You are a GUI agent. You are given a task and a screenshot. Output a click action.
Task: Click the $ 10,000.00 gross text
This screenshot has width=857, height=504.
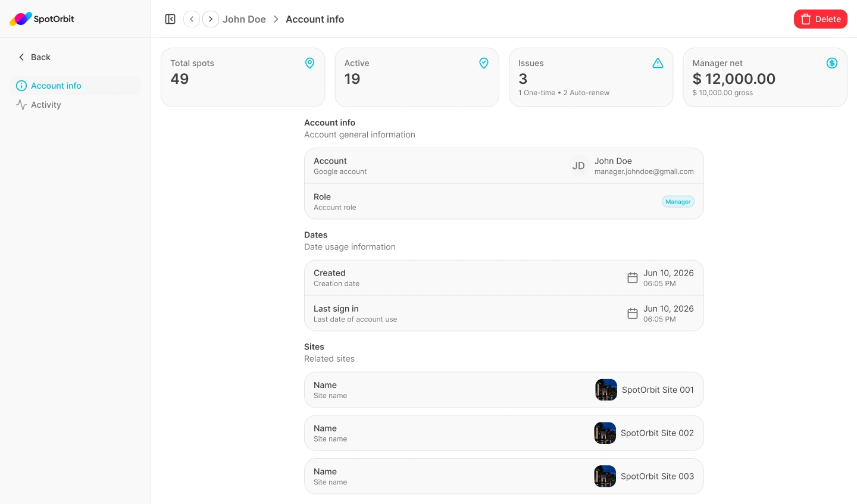coord(722,93)
